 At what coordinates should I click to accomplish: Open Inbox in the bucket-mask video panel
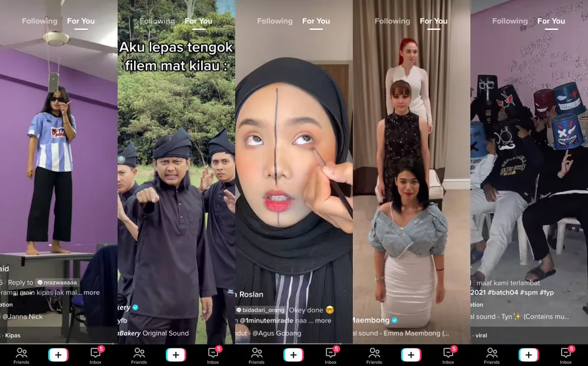pos(566,355)
